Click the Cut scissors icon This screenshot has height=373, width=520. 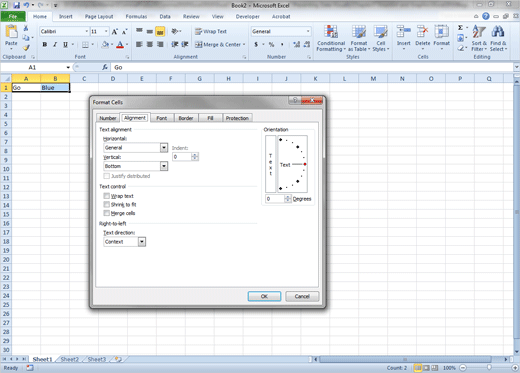tap(26, 28)
